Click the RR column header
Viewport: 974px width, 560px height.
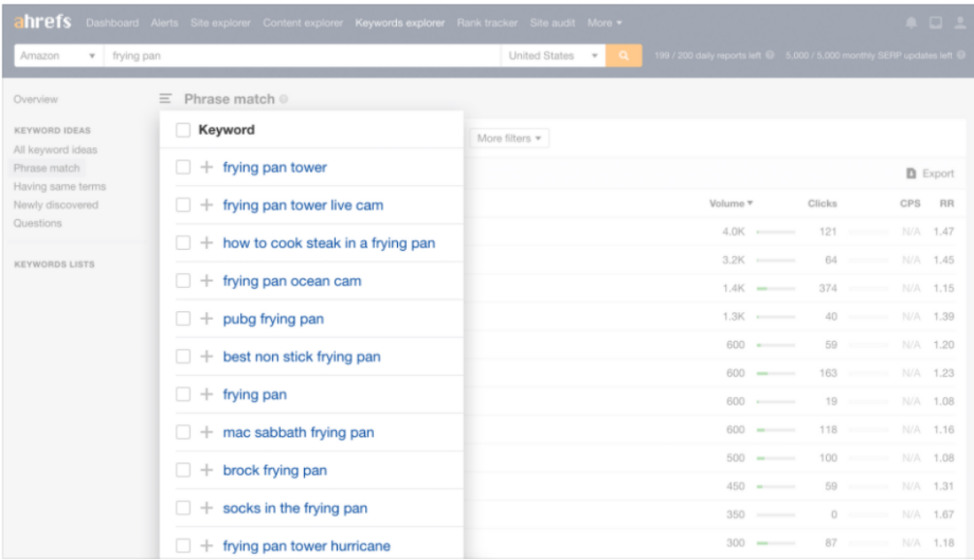[947, 204]
